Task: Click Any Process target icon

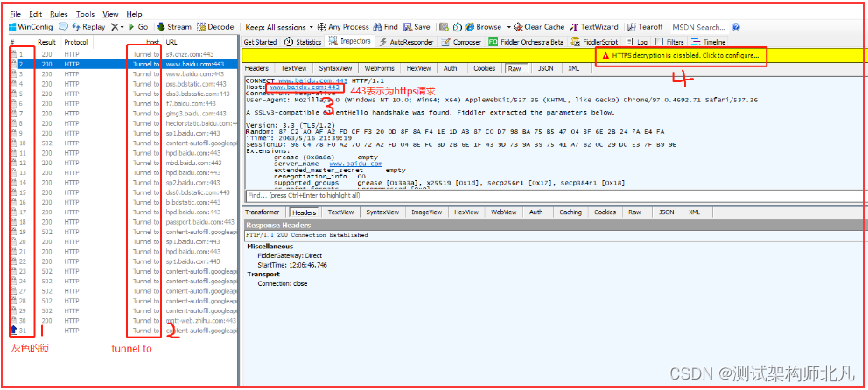Action: 343,26
